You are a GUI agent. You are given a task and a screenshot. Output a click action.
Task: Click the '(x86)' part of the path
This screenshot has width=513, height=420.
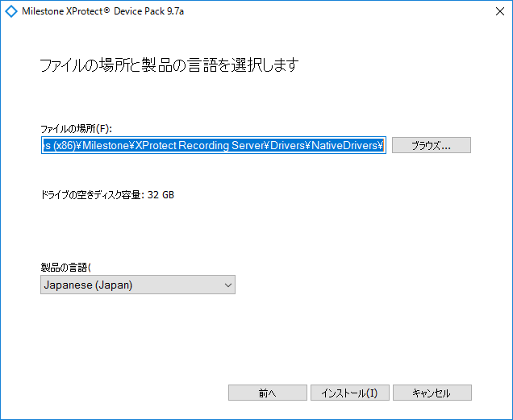65,145
